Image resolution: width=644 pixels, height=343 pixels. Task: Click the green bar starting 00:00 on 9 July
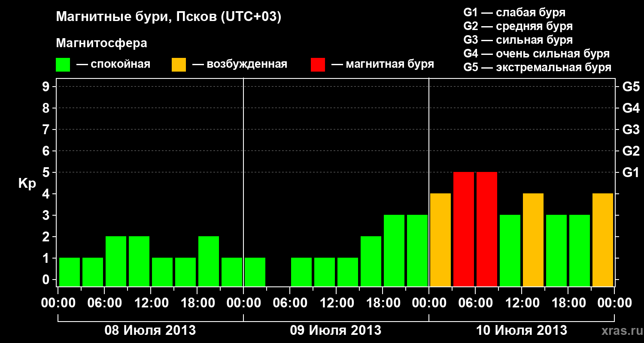click(x=255, y=272)
